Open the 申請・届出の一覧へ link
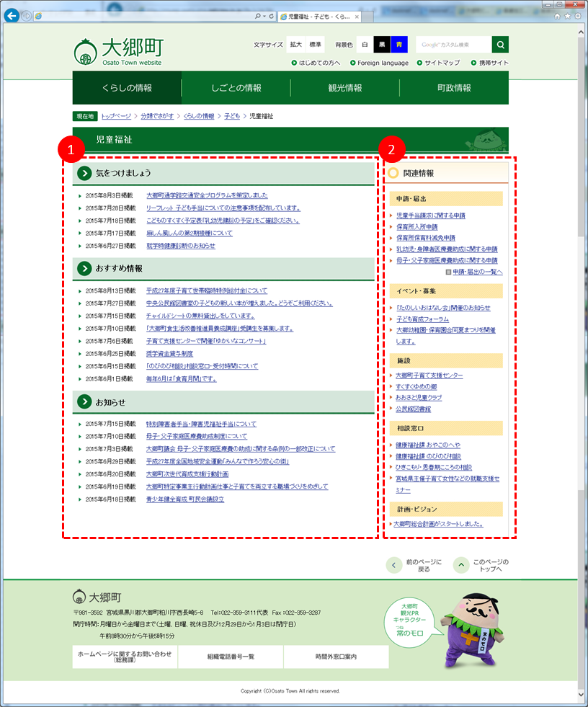588x707 pixels. [x=477, y=272]
